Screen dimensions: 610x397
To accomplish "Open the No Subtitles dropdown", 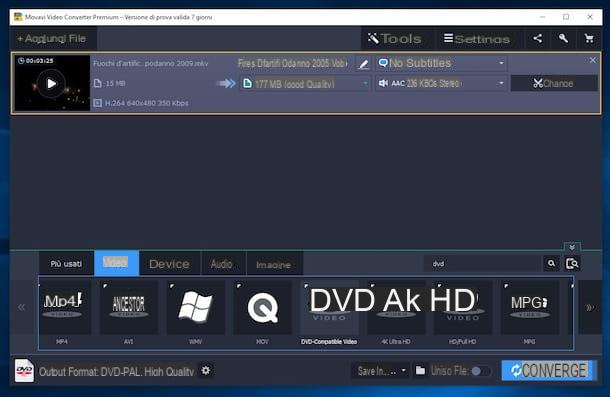I will (441, 63).
